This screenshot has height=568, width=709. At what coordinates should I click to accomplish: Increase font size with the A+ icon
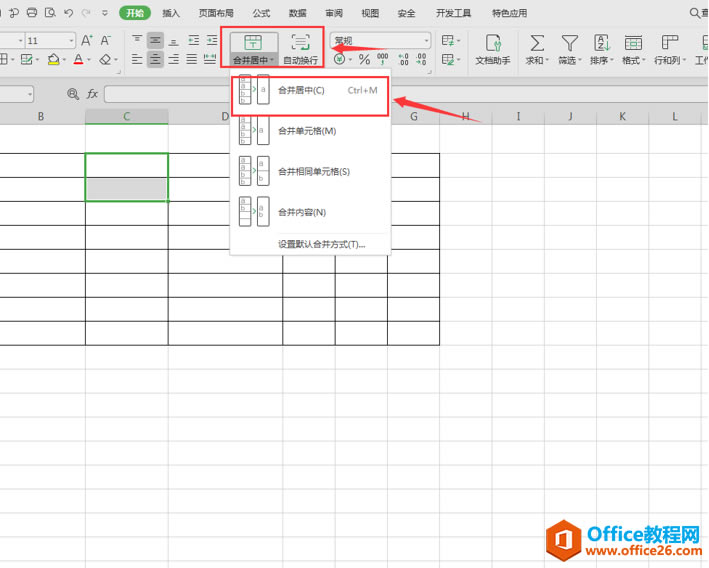(x=87, y=40)
